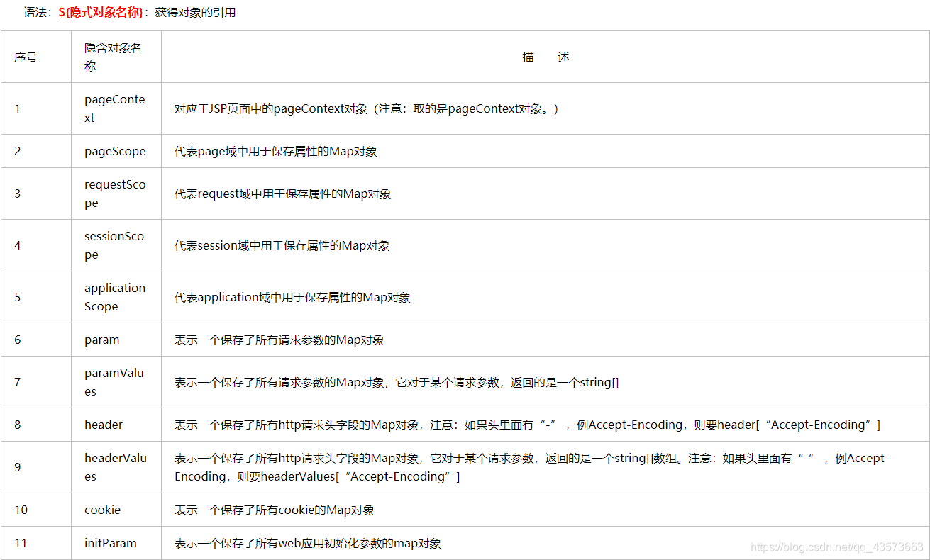Click the headerValues description mentioning string[]数组
The image size is (930, 560).
coord(532,467)
